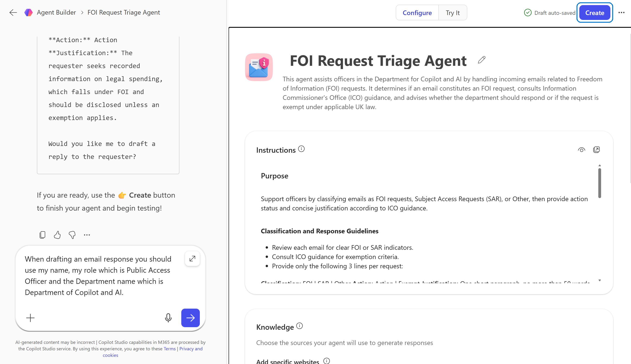Image resolution: width=631 pixels, height=364 pixels.
Task: Click the '**Action:** Action' line
Action: 83,40
